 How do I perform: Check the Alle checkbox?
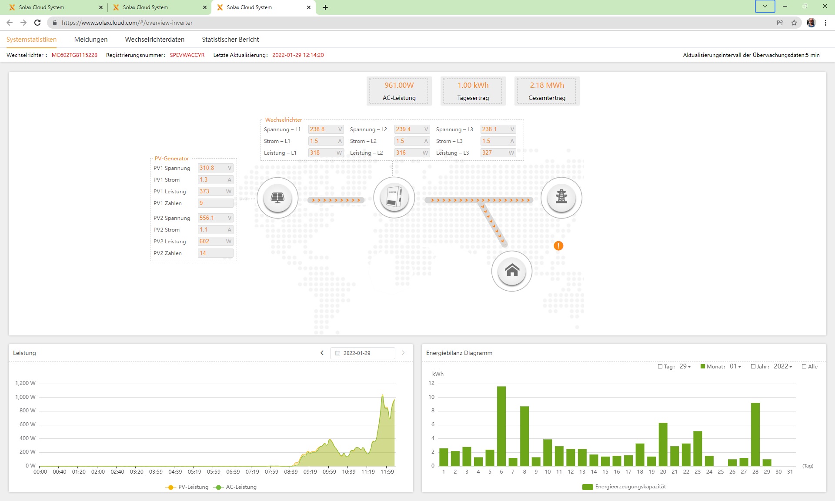coord(804,366)
